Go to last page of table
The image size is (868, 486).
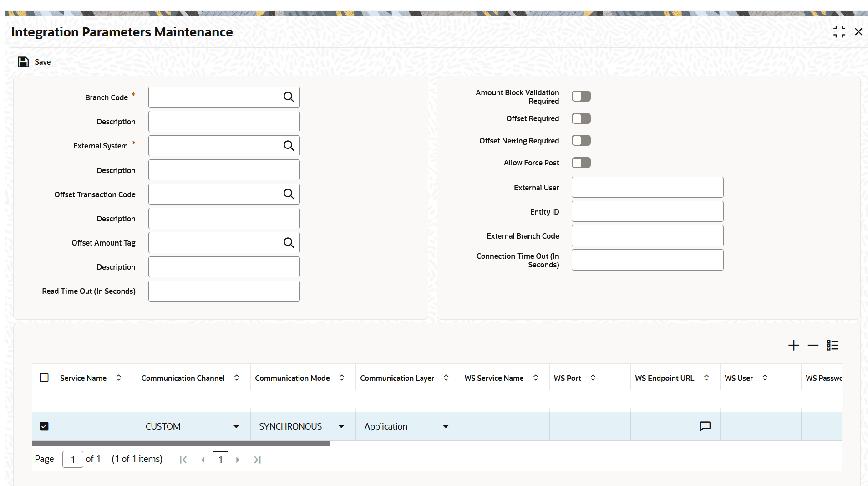click(257, 460)
